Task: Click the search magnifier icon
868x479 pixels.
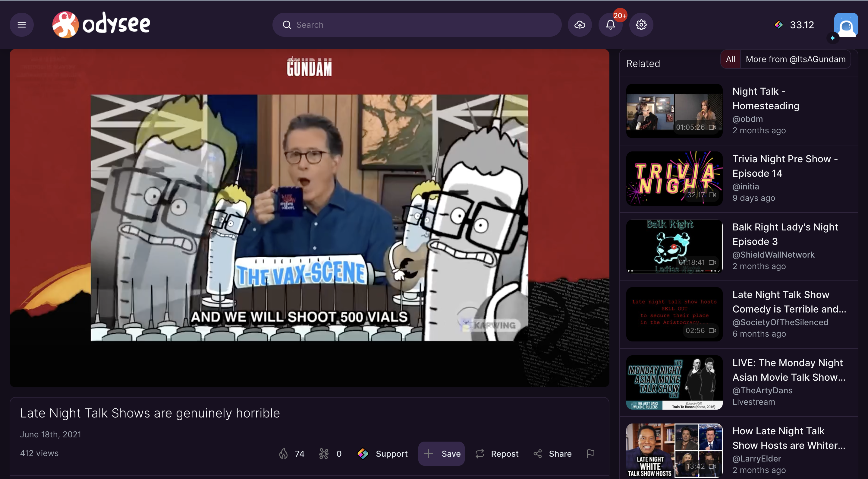Action: [287, 25]
